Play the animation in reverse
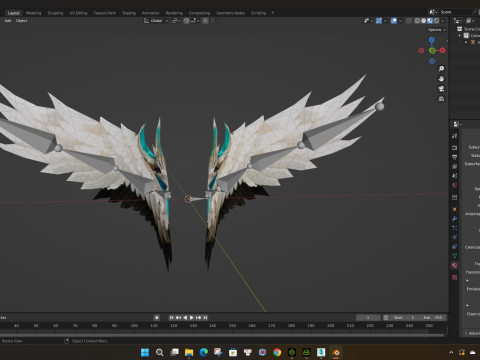Viewport: 480px width, 360px height. click(185, 318)
